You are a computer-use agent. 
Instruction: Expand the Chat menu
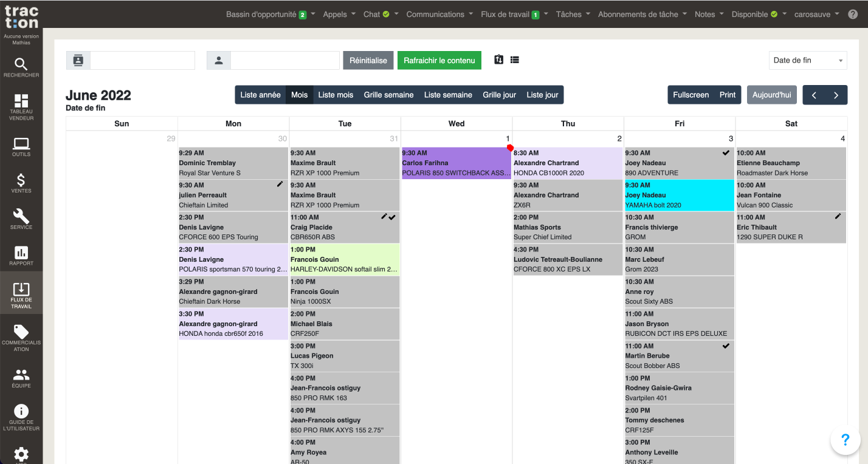pos(381,14)
